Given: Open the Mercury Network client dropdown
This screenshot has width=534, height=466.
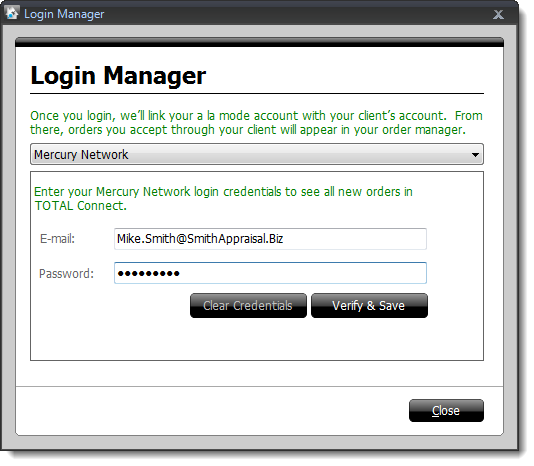Looking at the screenshot, I should coord(257,154).
